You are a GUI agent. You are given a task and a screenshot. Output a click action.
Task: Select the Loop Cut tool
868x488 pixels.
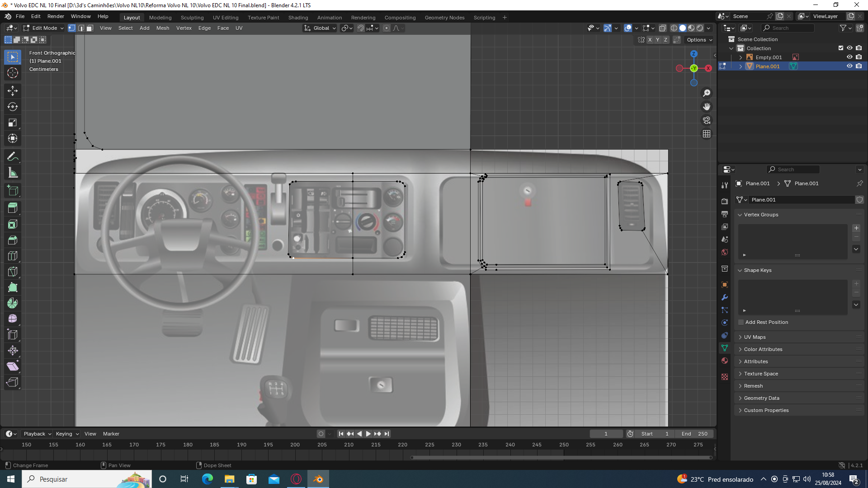[13, 256]
